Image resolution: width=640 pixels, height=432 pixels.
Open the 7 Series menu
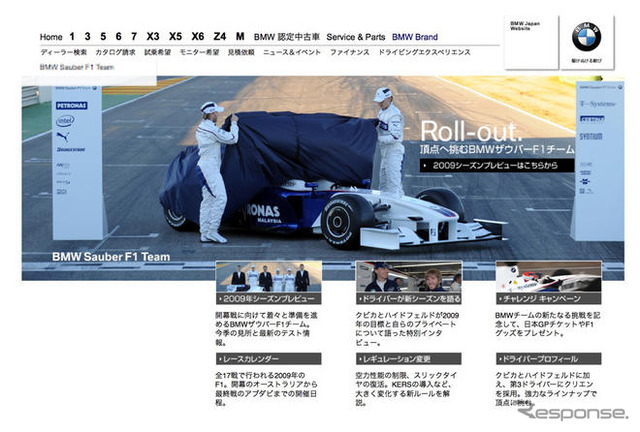click(134, 37)
